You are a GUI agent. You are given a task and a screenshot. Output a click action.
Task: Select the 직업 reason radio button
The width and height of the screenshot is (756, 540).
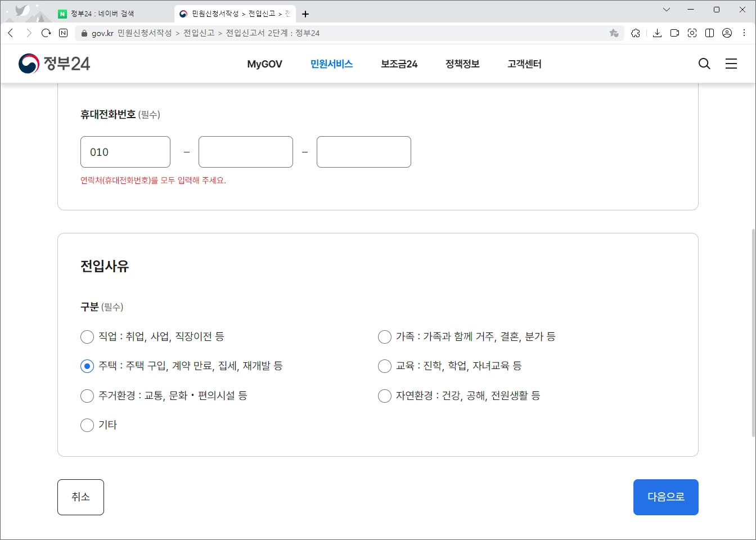point(87,337)
